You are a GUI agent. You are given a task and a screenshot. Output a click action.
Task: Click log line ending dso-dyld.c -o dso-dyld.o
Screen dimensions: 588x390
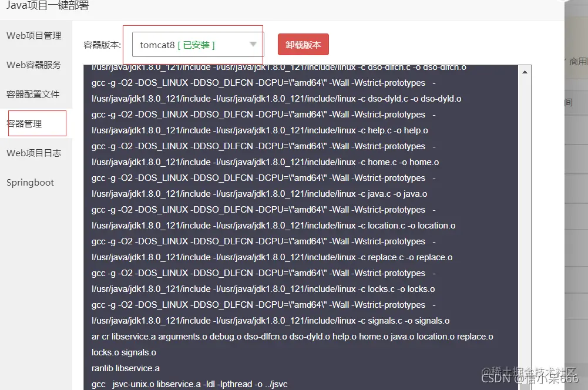point(276,99)
